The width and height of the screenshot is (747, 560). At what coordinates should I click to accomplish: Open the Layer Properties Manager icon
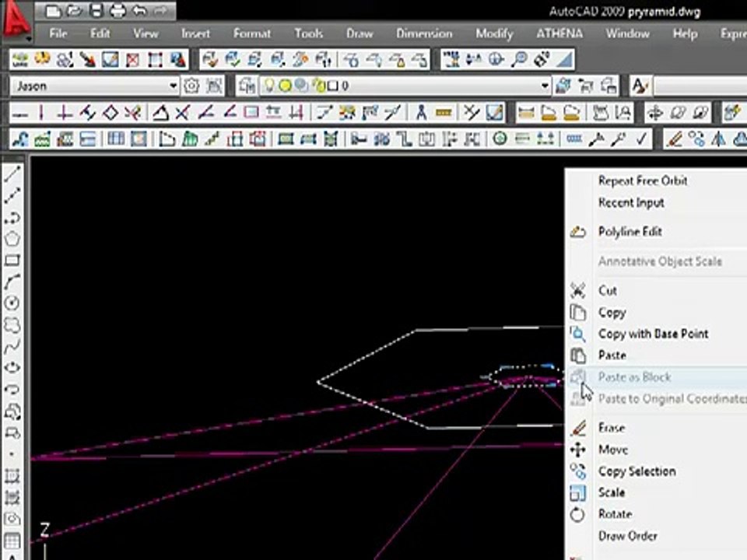pyautogui.click(x=247, y=86)
